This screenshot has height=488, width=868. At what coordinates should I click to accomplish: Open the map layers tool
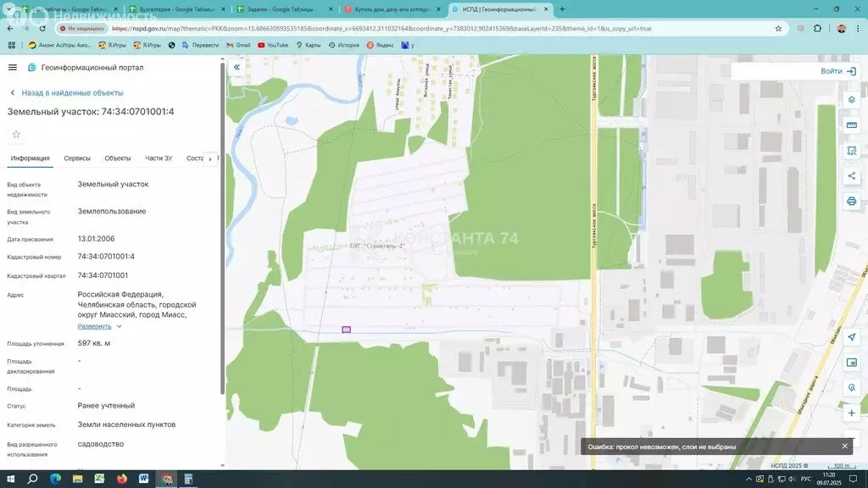tap(851, 100)
